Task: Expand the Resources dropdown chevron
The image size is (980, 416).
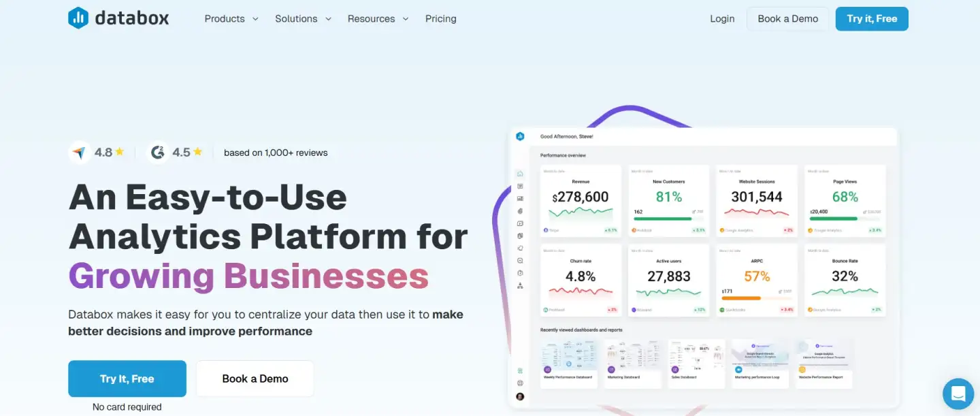Action: tap(406, 19)
